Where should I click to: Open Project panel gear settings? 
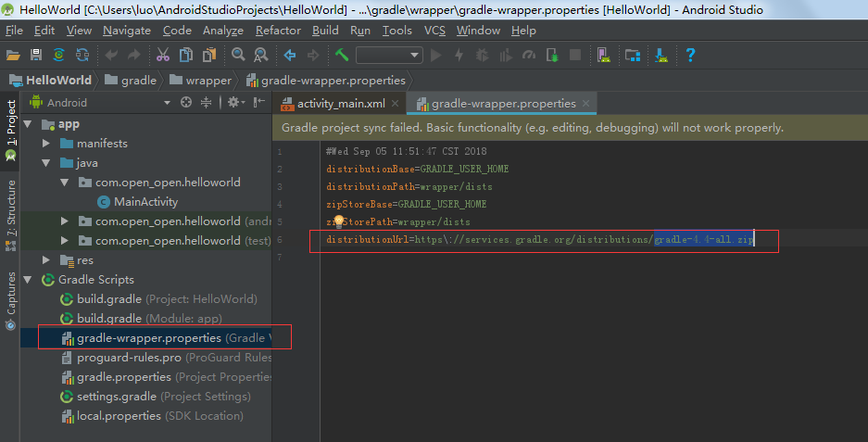tap(236, 102)
